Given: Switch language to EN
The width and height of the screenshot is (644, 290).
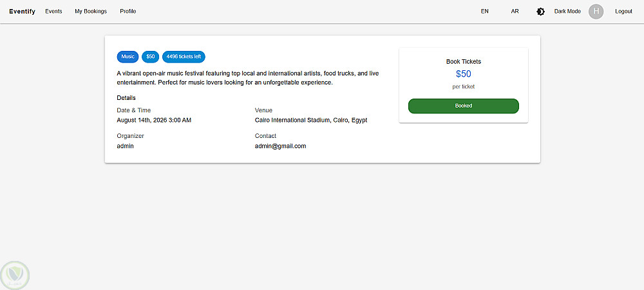Looking at the screenshot, I should pyautogui.click(x=484, y=11).
